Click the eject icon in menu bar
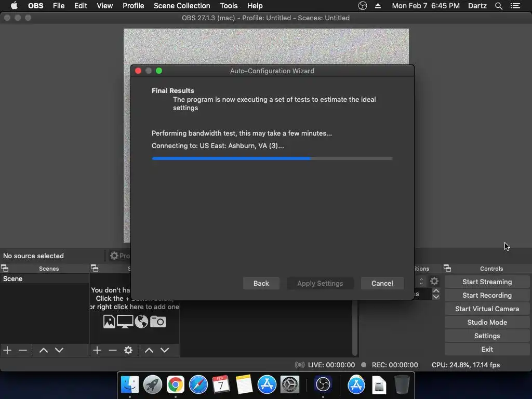532x399 pixels. click(378, 6)
